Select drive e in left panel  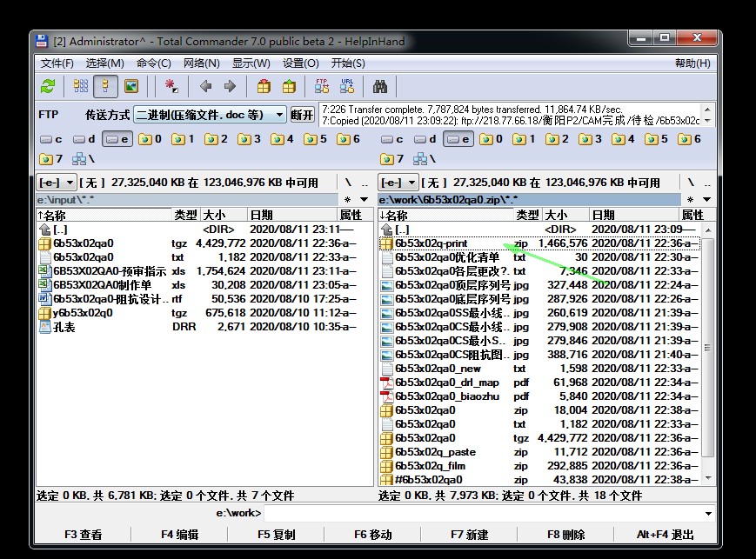(x=117, y=139)
